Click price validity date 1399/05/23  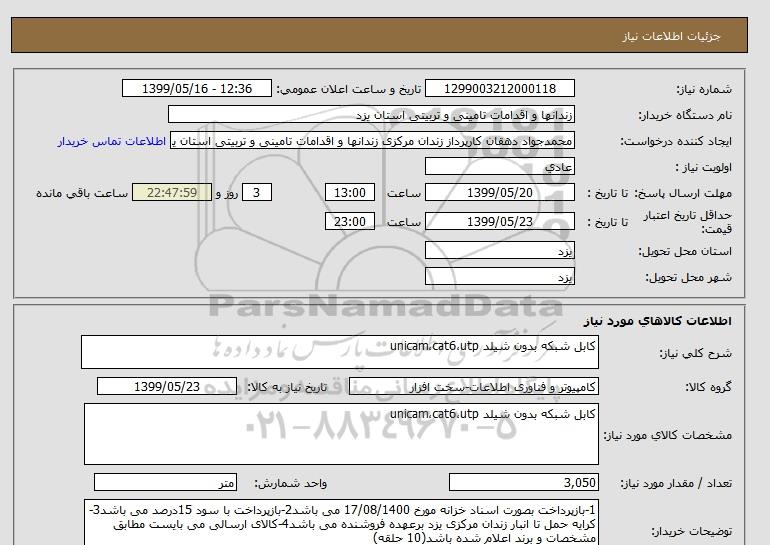499,221
